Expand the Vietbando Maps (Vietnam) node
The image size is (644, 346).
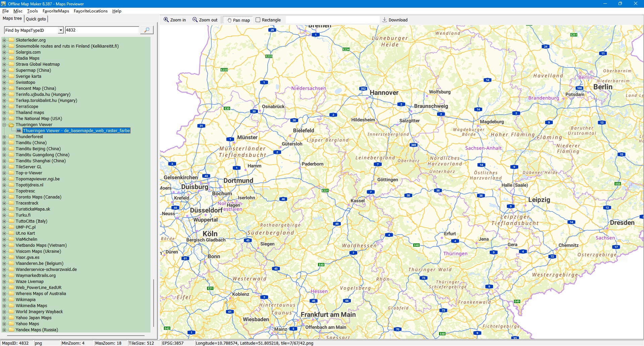coord(4,245)
